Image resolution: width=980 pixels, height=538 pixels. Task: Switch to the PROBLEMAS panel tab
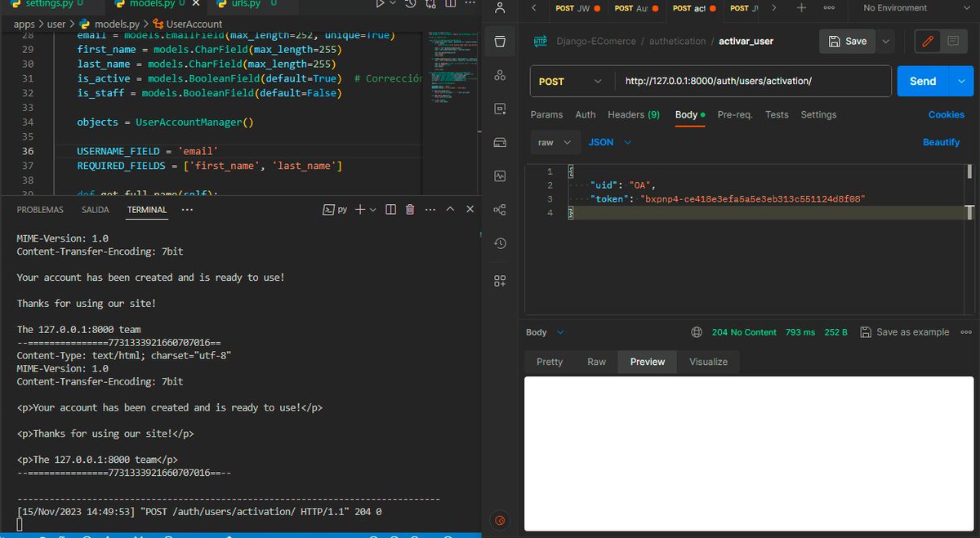pos(40,210)
